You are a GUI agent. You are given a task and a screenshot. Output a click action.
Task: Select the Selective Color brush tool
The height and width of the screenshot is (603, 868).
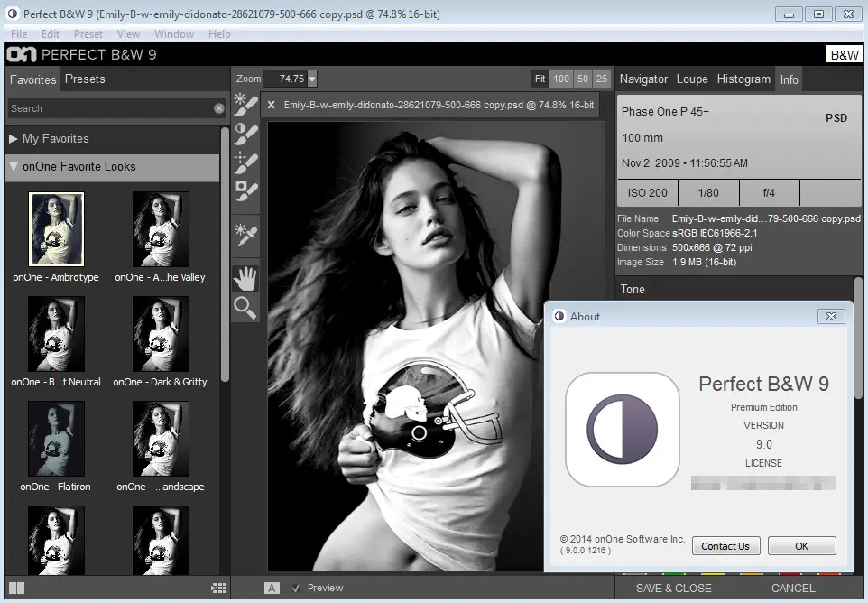coord(245,191)
